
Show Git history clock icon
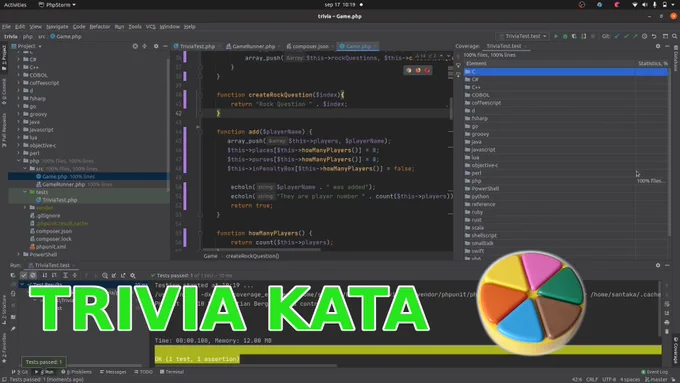[x=644, y=36]
